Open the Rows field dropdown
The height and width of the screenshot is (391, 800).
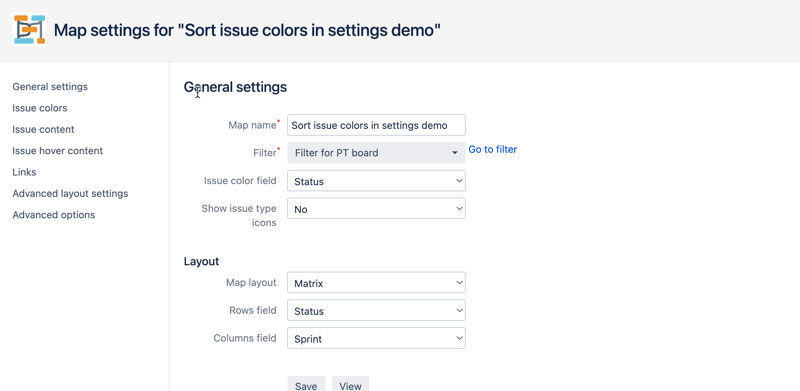[376, 310]
